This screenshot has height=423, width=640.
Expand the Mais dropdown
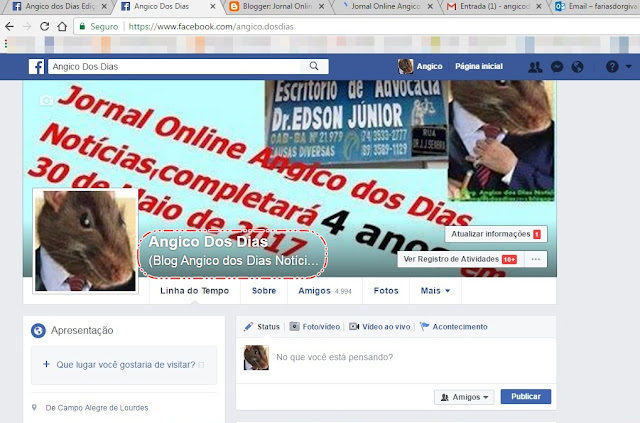click(x=435, y=291)
